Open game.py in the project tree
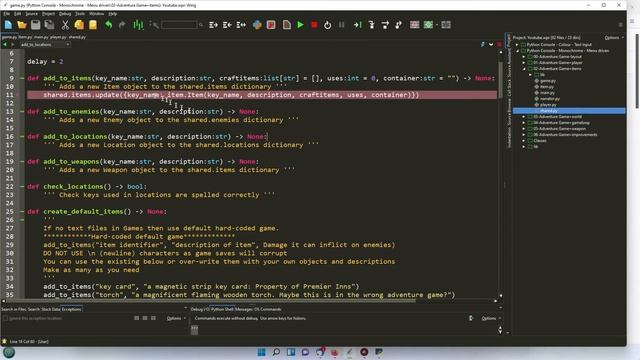640x360 pixels. 547,81
